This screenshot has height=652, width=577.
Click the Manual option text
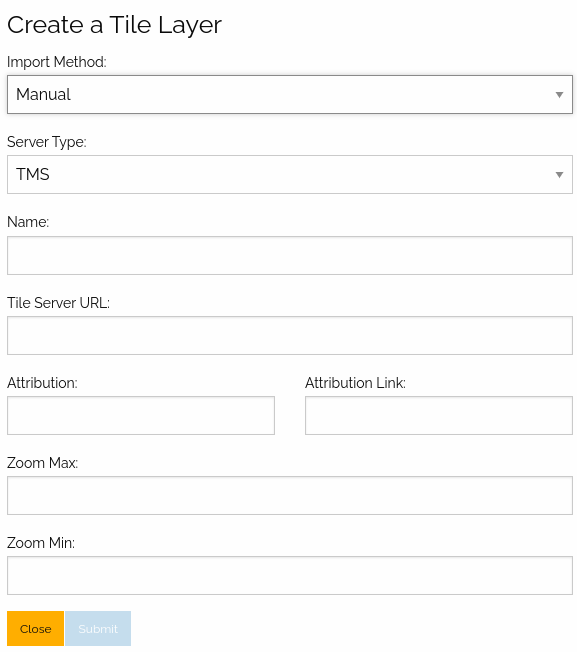pyautogui.click(x=43, y=94)
